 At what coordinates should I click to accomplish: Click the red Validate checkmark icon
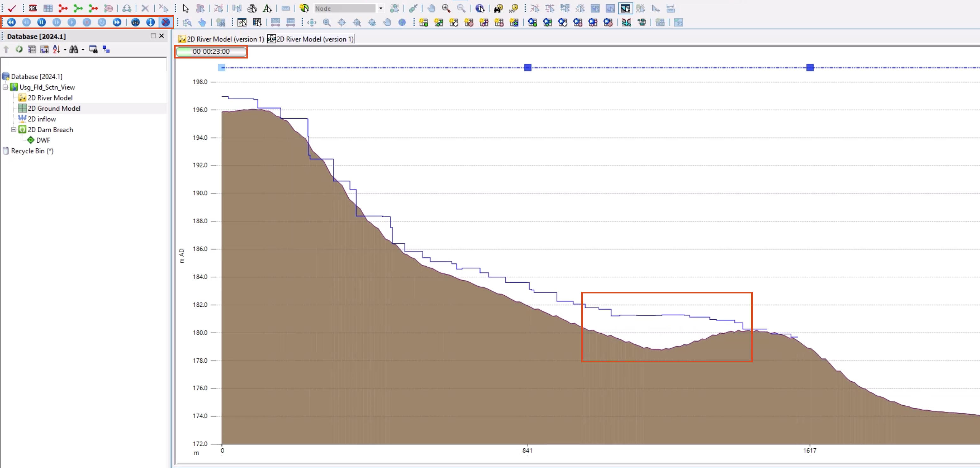point(12,8)
